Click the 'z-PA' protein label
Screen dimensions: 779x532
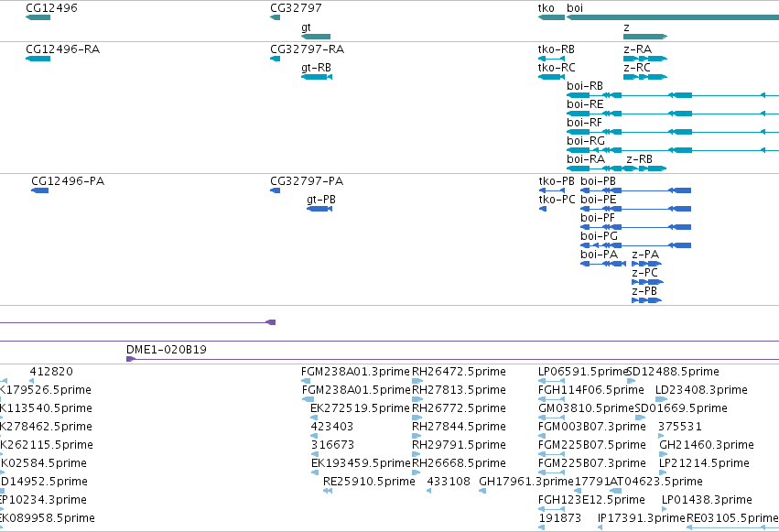tap(645, 255)
